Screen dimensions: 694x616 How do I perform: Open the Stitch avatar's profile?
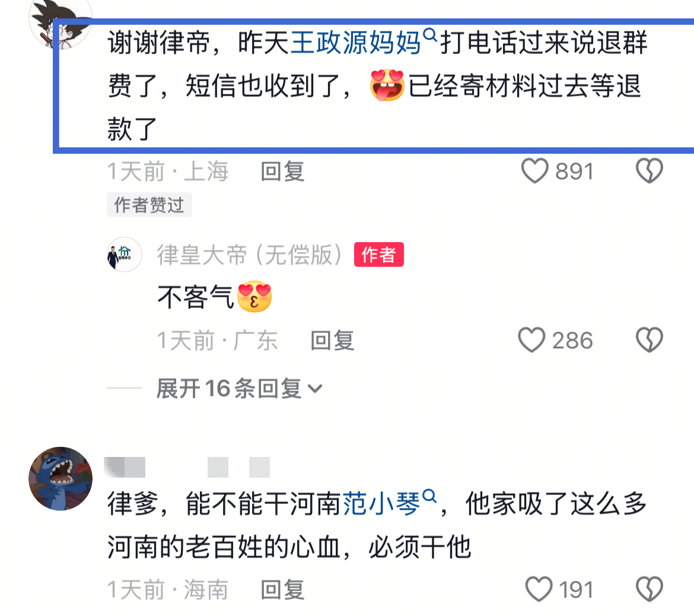point(61,479)
